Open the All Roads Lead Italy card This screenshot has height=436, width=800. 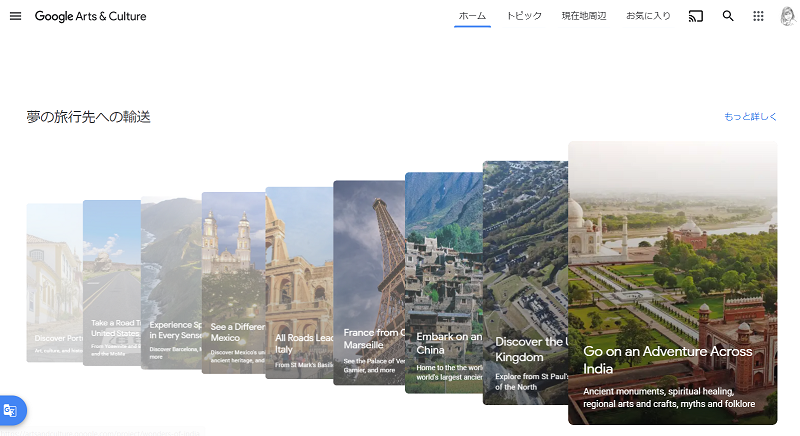click(298, 282)
